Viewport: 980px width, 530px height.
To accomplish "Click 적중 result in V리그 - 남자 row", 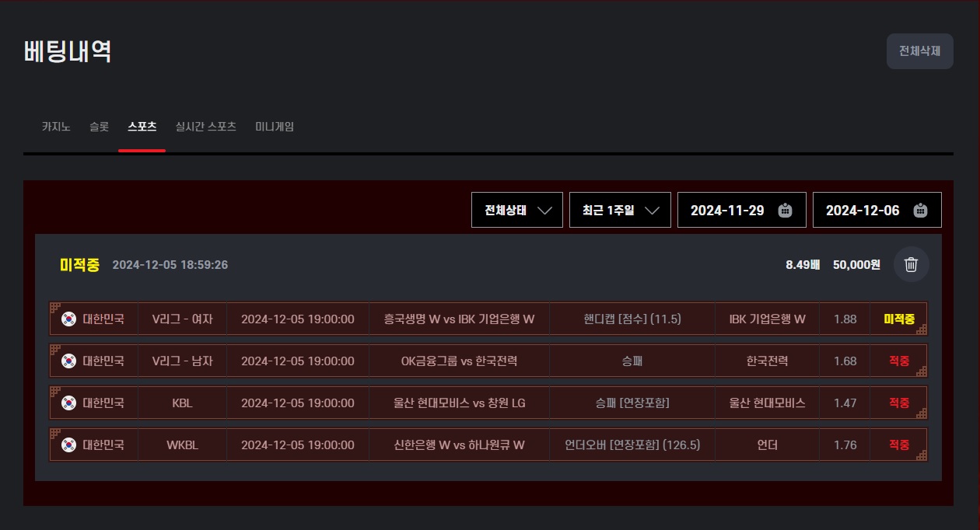I will coord(899,361).
